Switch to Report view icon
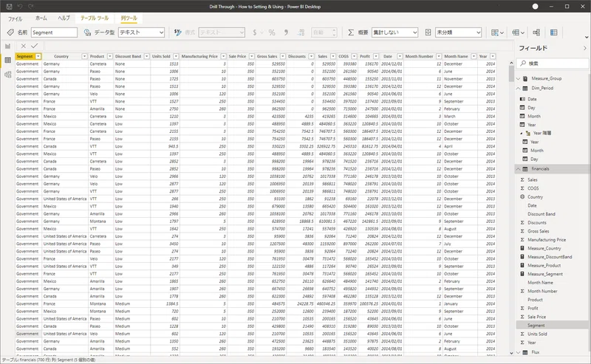This screenshot has width=591, height=364. 7,46
